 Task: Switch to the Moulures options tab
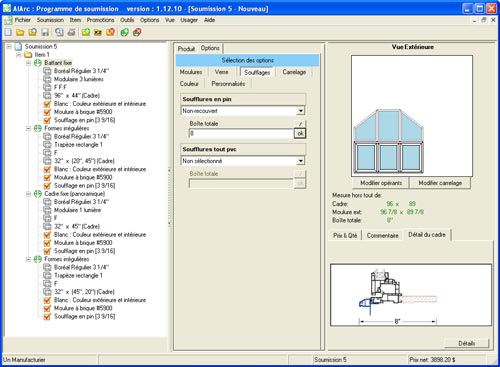pos(191,72)
